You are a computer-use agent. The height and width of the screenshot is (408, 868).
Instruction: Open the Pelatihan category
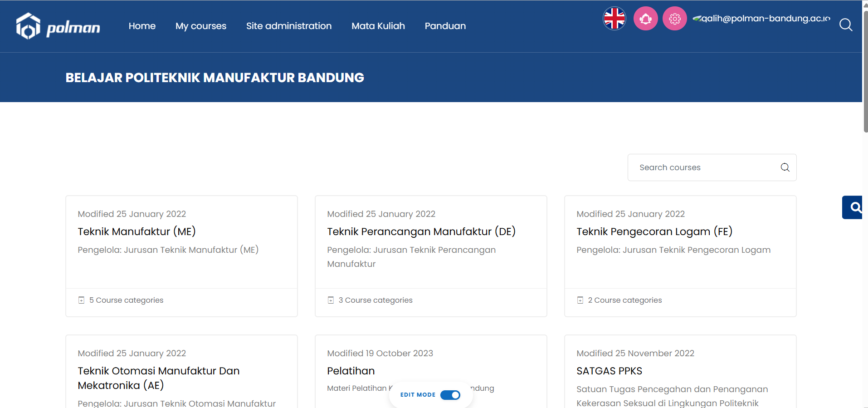351,371
